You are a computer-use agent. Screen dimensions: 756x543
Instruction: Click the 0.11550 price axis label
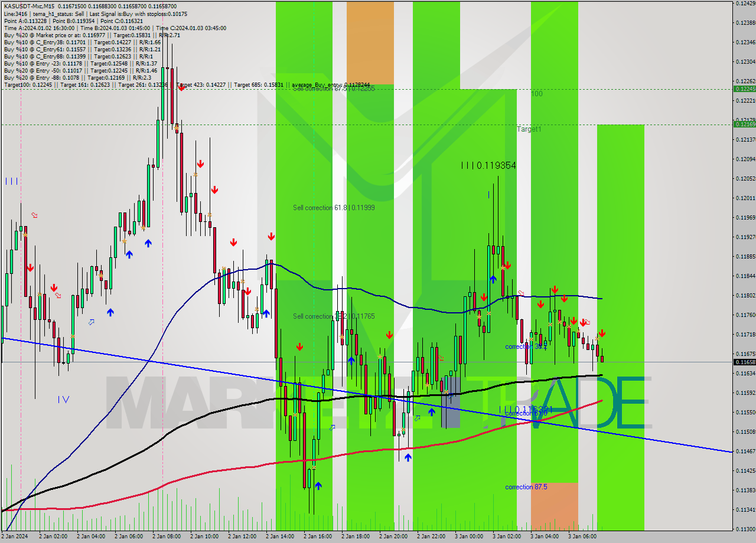click(745, 412)
